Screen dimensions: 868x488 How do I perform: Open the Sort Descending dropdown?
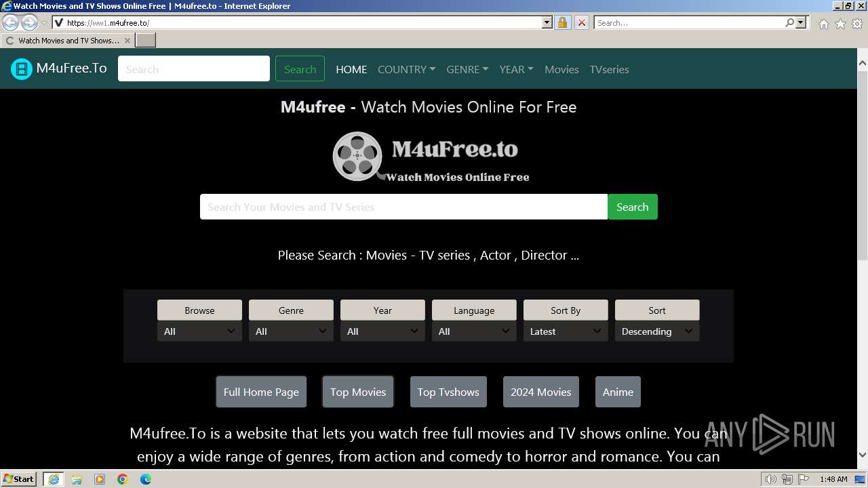pos(657,331)
